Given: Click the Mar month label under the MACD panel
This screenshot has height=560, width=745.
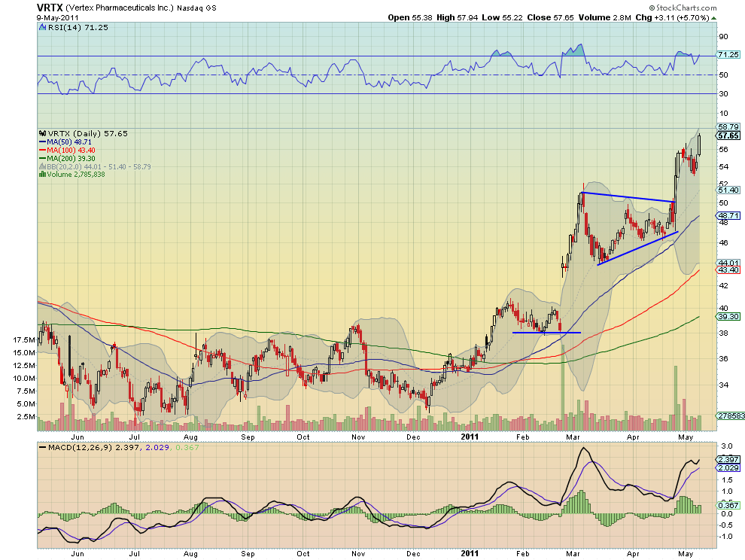Looking at the screenshot, I should click(x=573, y=554).
